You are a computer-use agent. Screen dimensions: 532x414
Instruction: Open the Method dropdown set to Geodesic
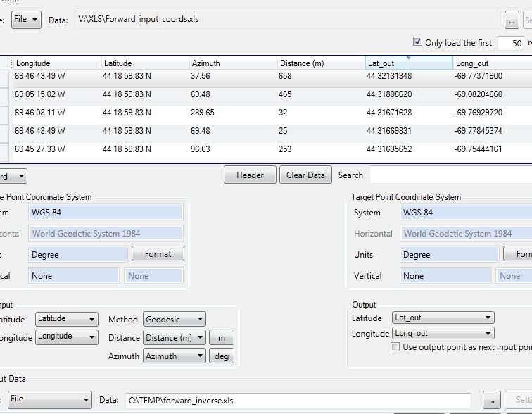tap(175, 319)
